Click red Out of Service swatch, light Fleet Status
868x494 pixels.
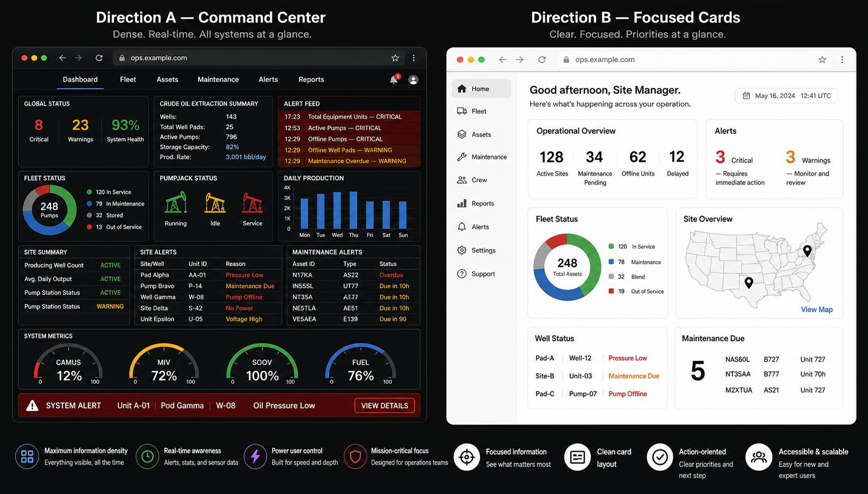(611, 291)
